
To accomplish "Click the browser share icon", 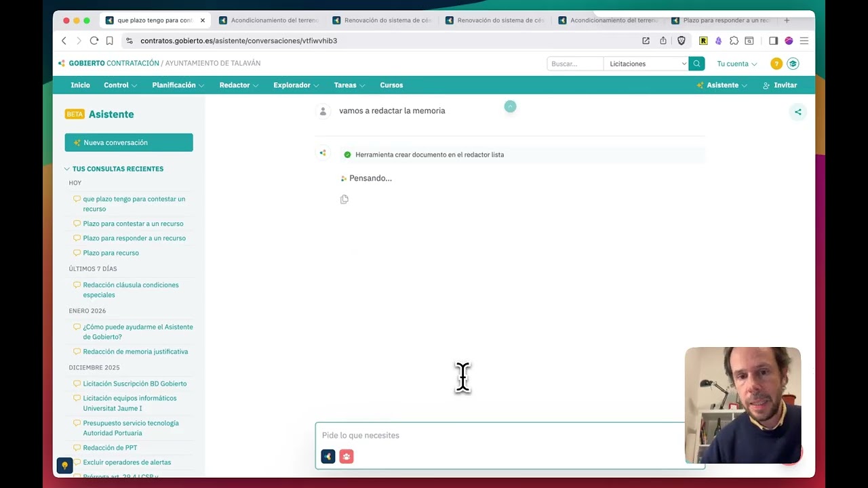I will [x=663, y=41].
